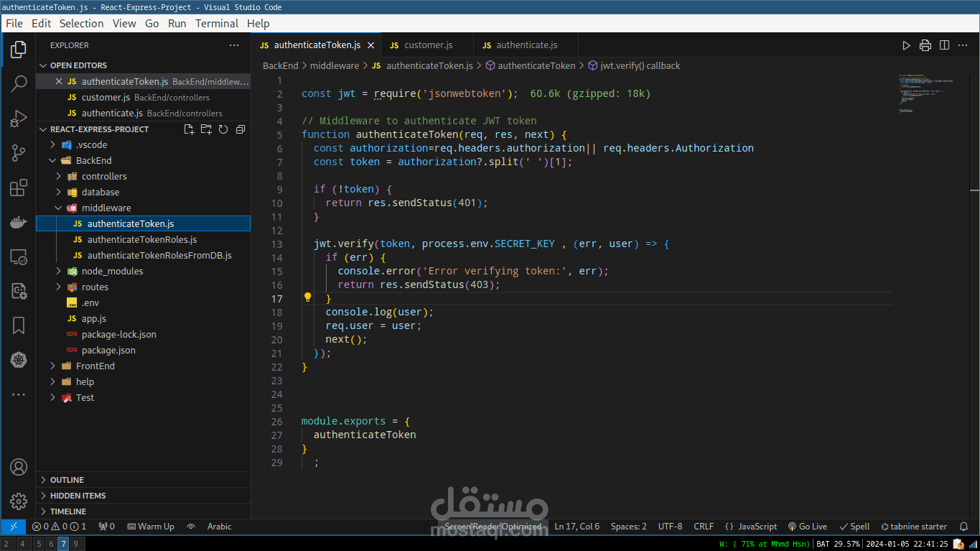Click New Folder icon in project header
Viewport: 980px width, 551px height.
coord(206,129)
